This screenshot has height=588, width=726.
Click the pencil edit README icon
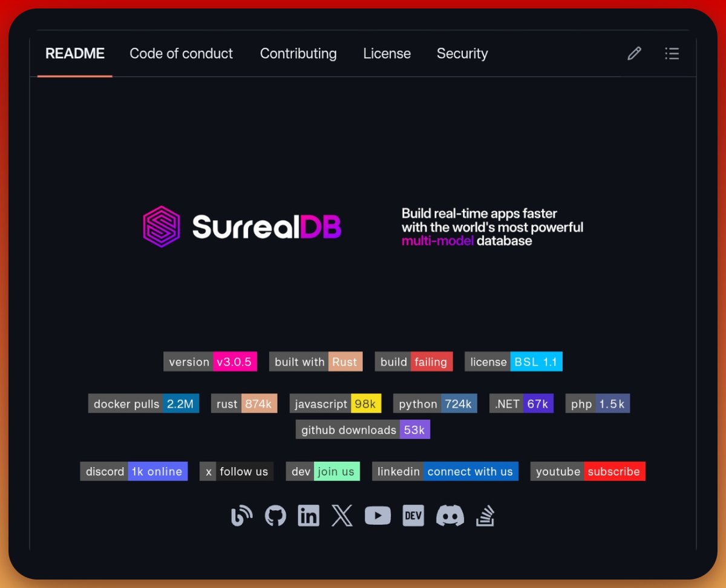pos(634,54)
